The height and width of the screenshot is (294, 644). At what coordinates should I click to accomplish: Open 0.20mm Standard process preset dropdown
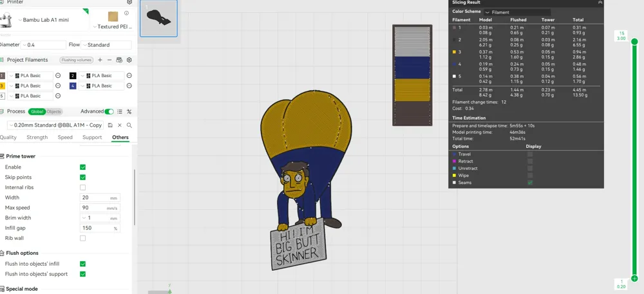point(55,125)
